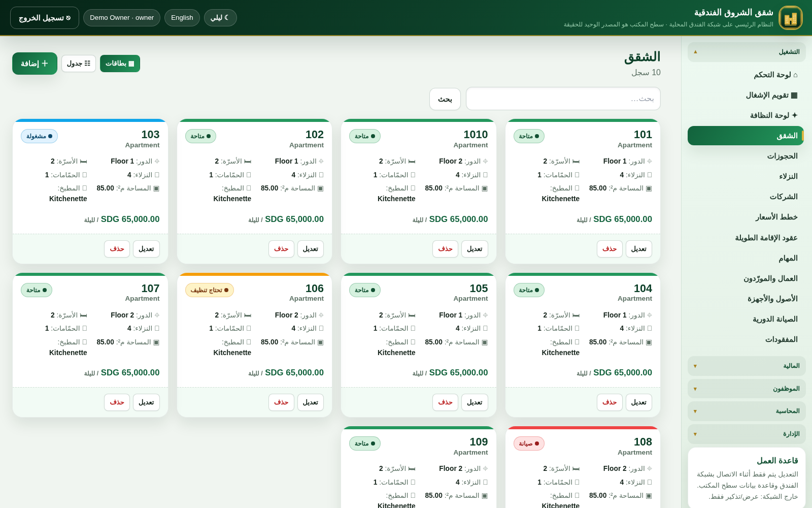Open تقويم الإشغال occupancy calendar

746,95
